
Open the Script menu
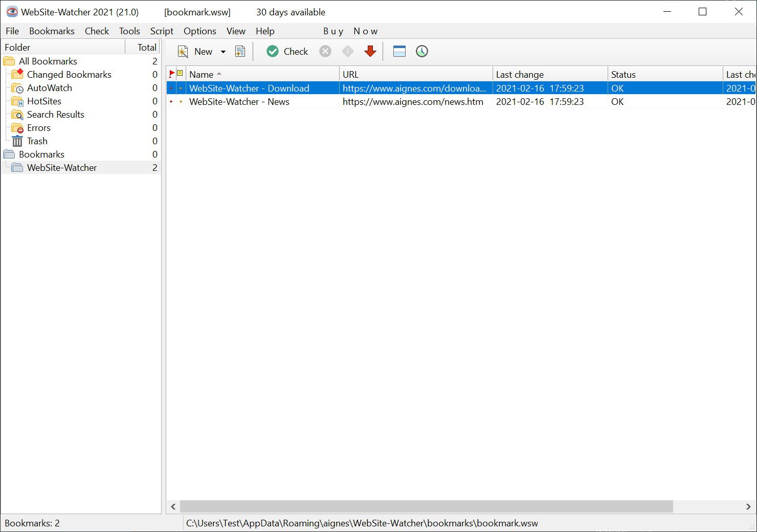(162, 31)
